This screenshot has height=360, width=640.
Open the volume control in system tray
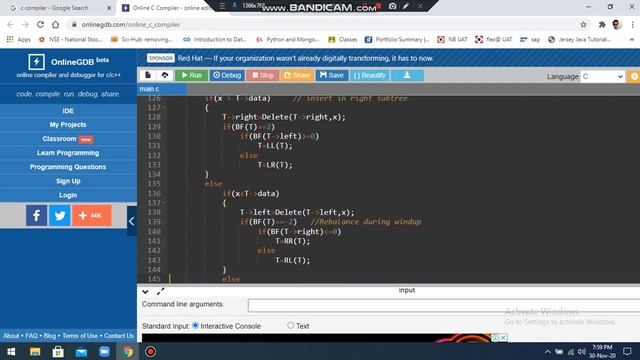[582, 351]
